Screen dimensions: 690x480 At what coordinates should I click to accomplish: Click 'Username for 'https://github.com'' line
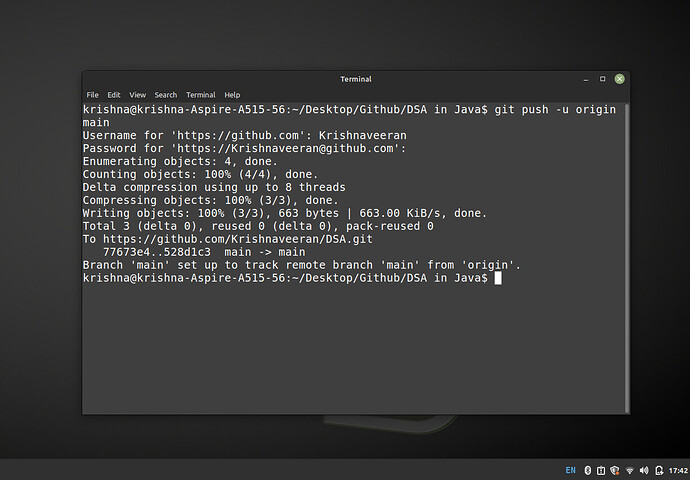(x=245, y=136)
